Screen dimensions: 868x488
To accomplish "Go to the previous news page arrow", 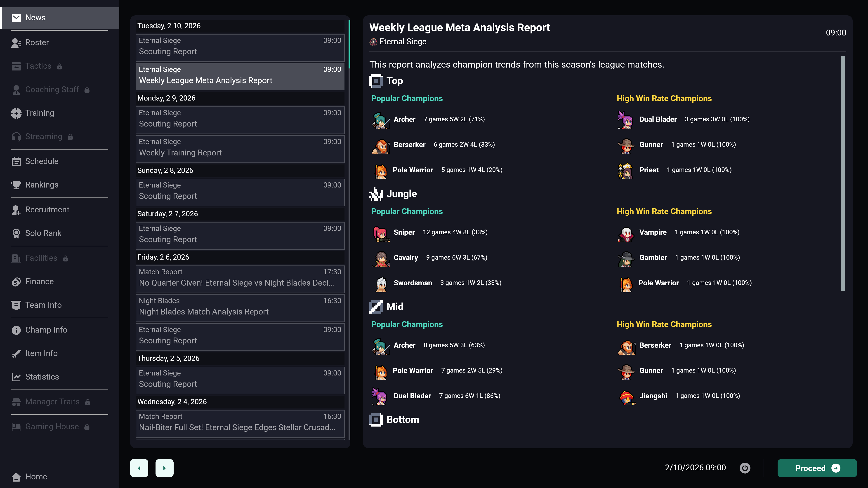I will tap(139, 468).
